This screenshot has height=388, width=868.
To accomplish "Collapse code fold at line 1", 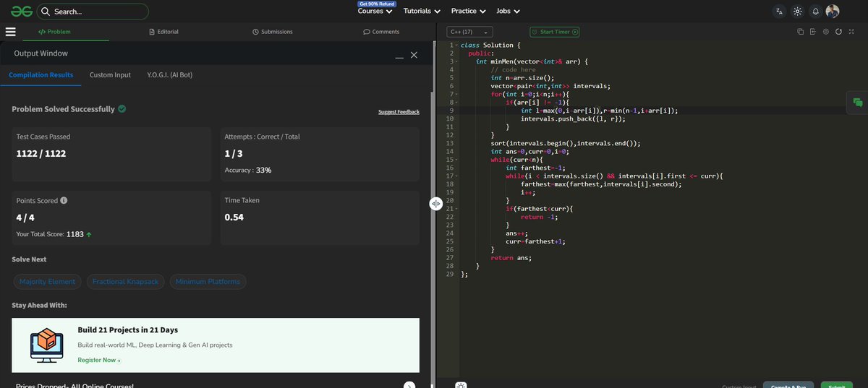I will click(456, 46).
